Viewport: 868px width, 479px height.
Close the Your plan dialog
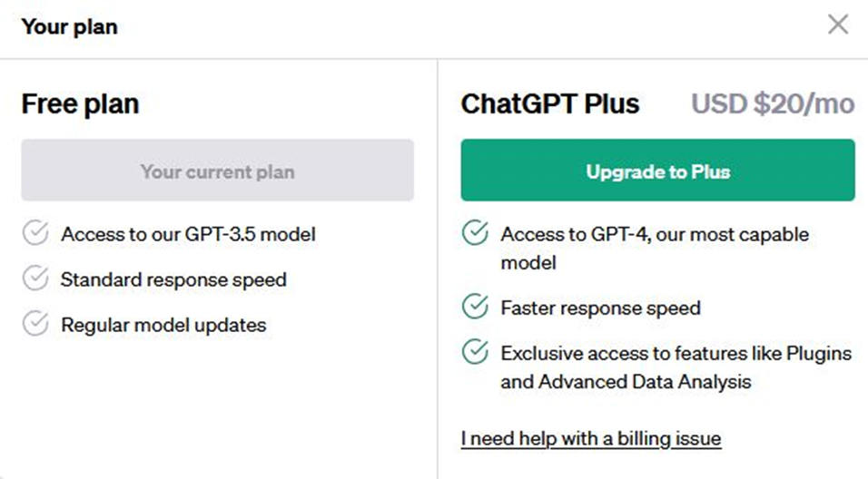[837, 24]
